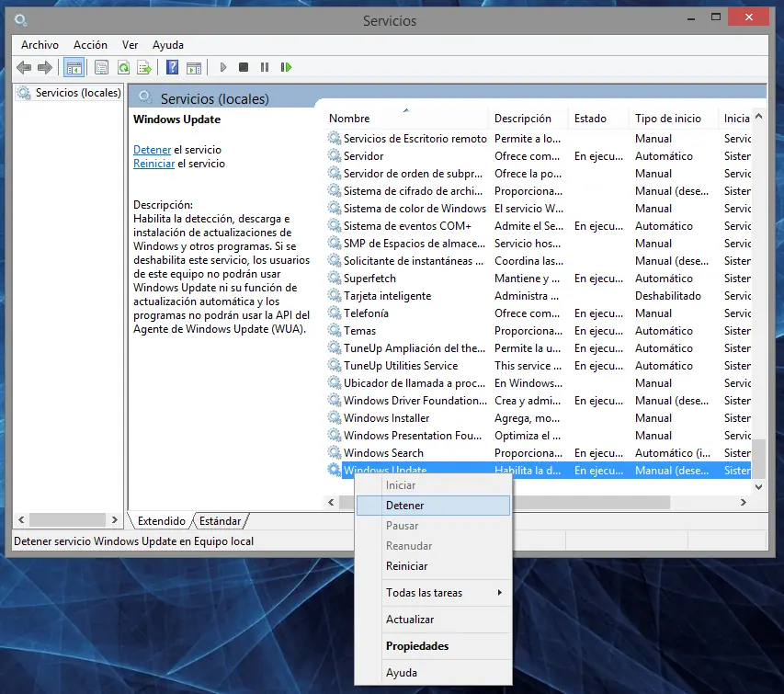
Task: Sort by the Nombre column header
Action: point(406,119)
